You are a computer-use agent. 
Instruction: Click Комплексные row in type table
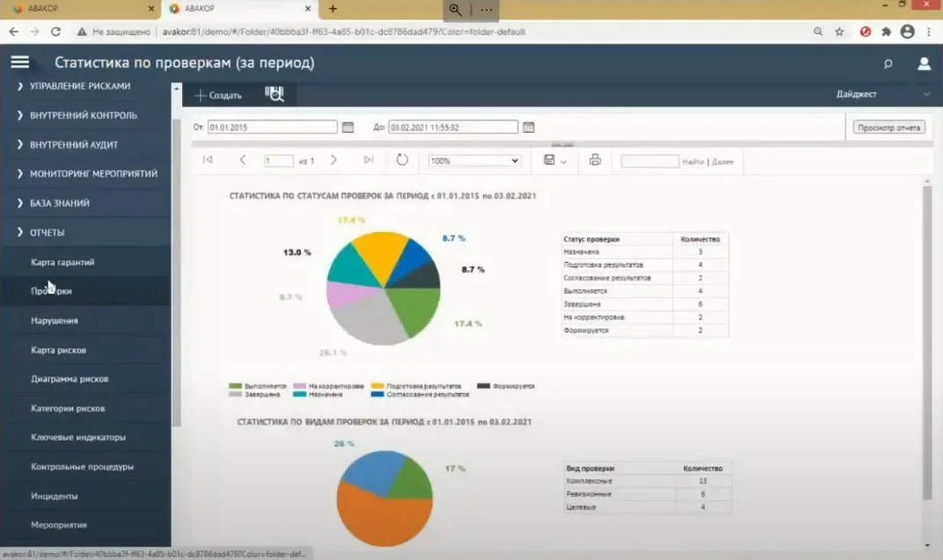648,481
